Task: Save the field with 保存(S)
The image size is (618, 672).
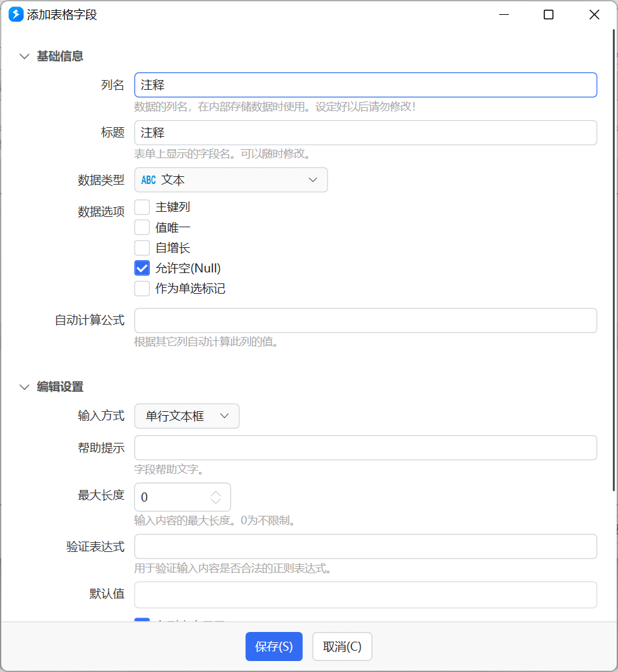Action: tap(274, 646)
